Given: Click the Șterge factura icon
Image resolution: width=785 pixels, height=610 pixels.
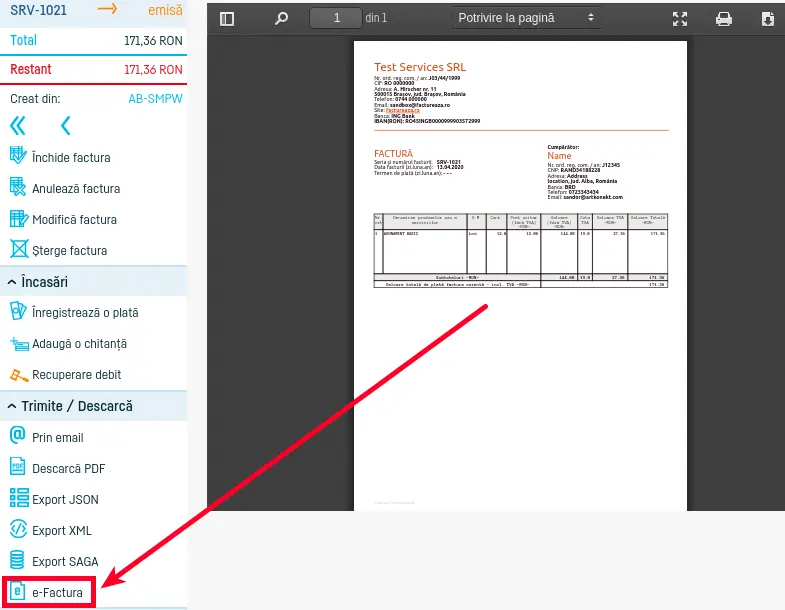Looking at the screenshot, I should (x=19, y=248).
